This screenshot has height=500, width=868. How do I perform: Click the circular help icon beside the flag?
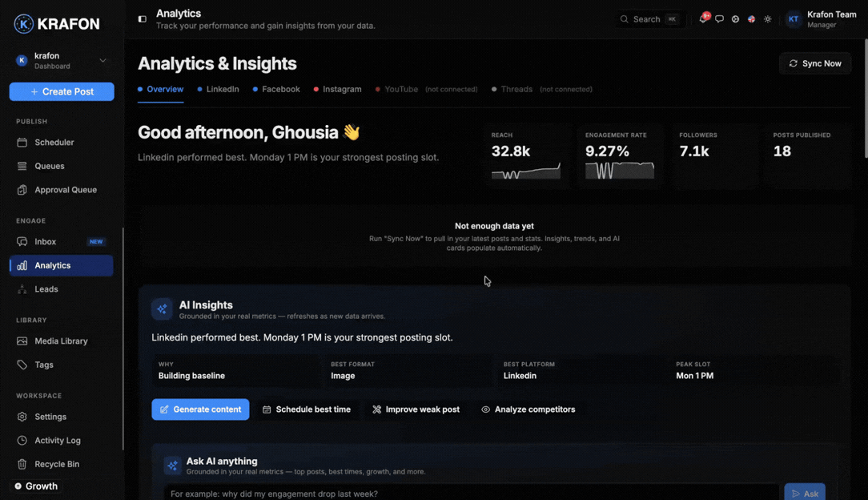[x=735, y=18]
